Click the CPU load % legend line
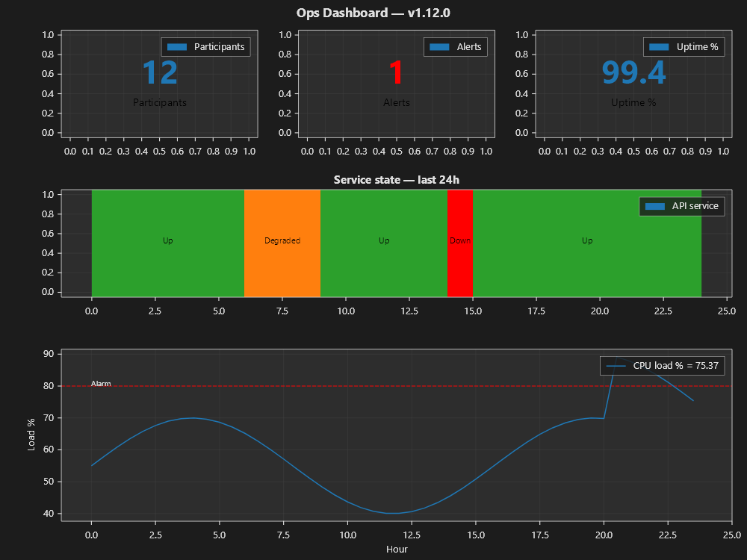This screenshot has width=747, height=560. click(x=616, y=366)
